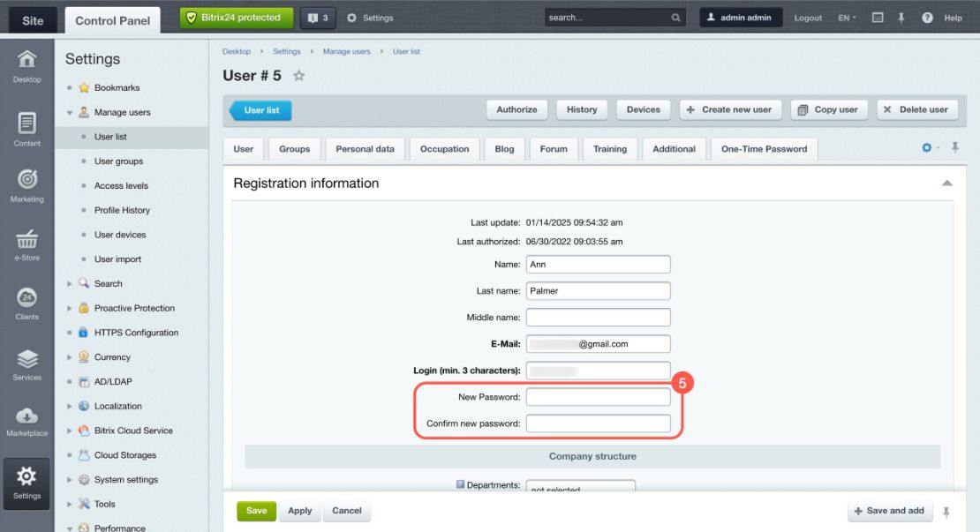Open Access levels in the settings tree

(121, 185)
